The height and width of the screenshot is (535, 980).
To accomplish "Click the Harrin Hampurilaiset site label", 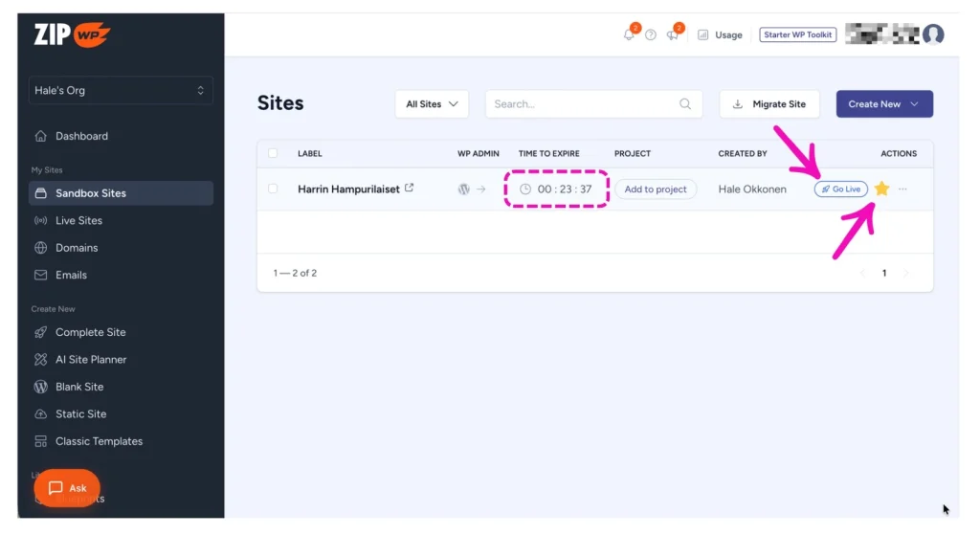I will click(x=348, y=189).
